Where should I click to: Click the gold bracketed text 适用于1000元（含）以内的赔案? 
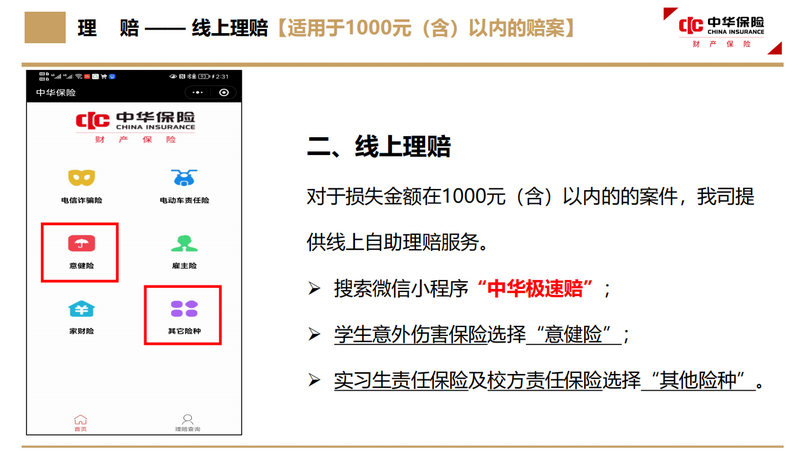(426, 28)
